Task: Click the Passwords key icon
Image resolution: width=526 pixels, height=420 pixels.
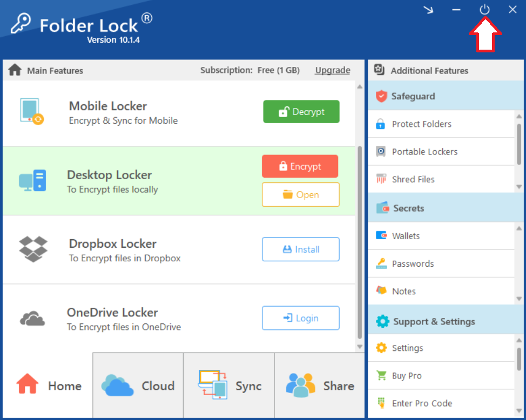Action: 381,263
